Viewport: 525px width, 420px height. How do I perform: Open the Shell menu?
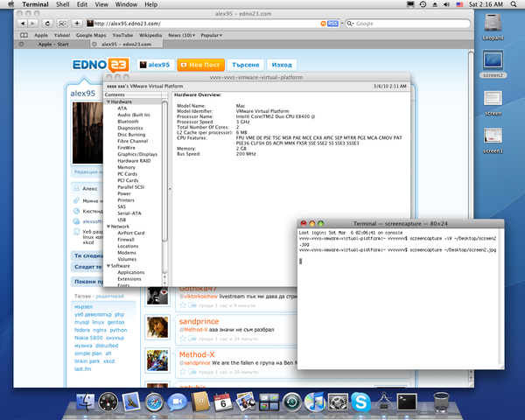coord(63,4)
